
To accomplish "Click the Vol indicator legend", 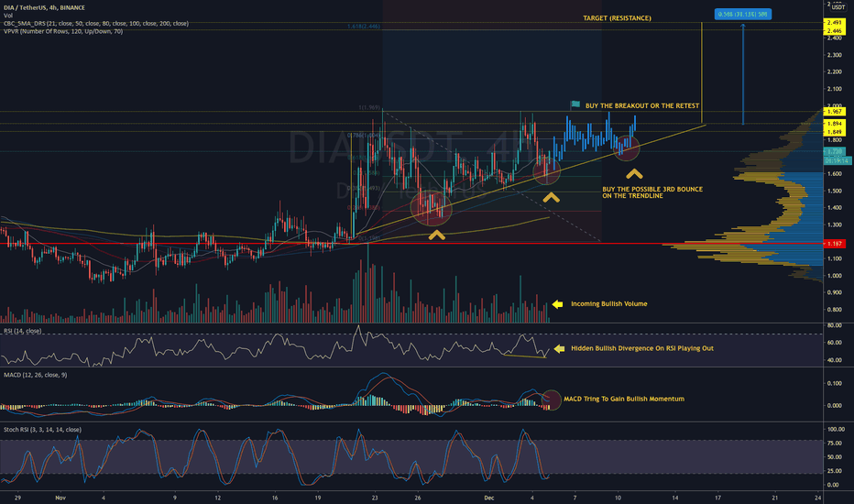I will (x=8, y=16).
